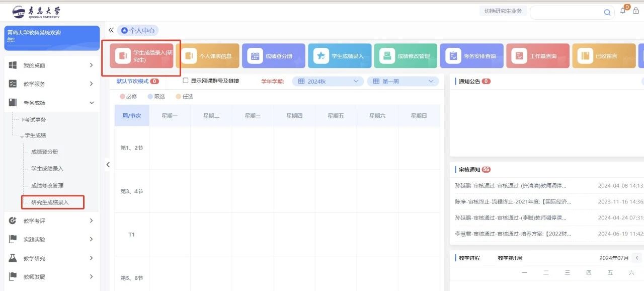
Task: Open the 学生成绩录入(研究生) shortcut tile
Action: (x=141, y=56)
